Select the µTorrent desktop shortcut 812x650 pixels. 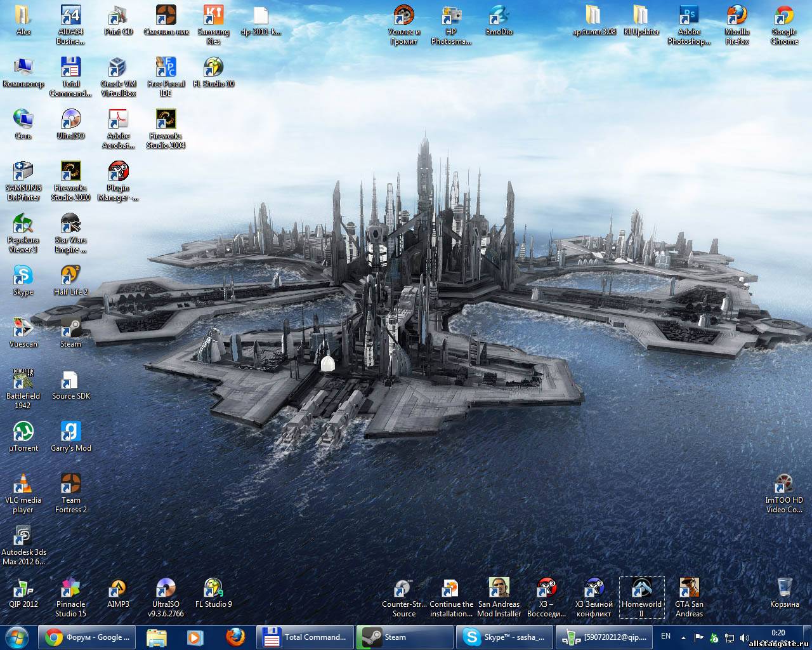point(23,433)
